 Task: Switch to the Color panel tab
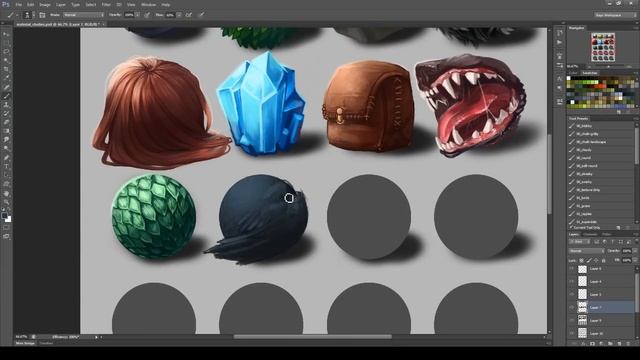573,73
